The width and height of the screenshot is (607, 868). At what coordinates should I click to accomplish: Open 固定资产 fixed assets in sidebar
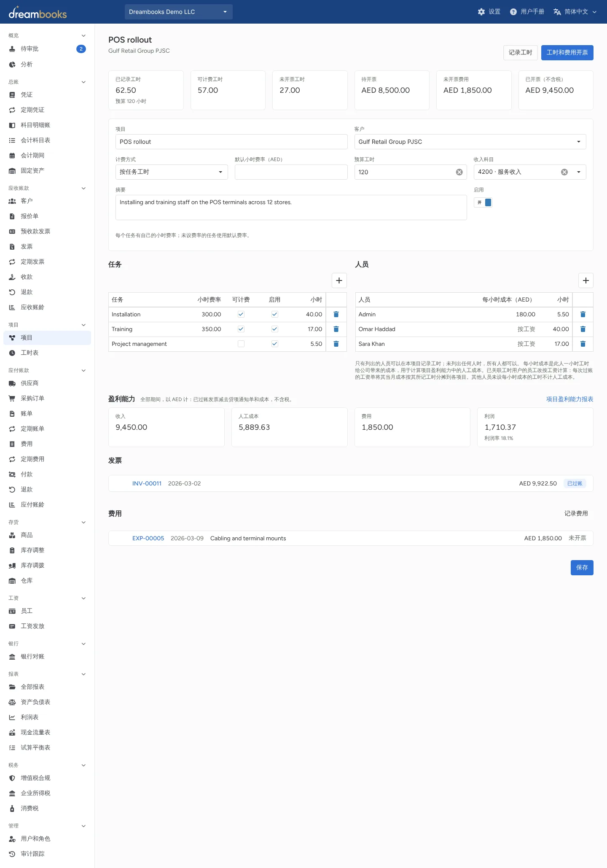[x=47, y=170]
